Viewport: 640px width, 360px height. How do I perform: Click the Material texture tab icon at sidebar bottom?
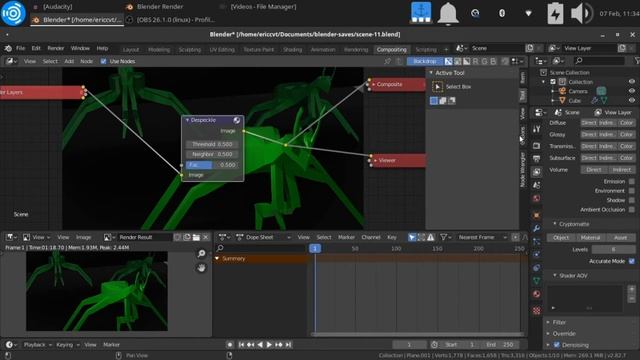tap(537, 311)
